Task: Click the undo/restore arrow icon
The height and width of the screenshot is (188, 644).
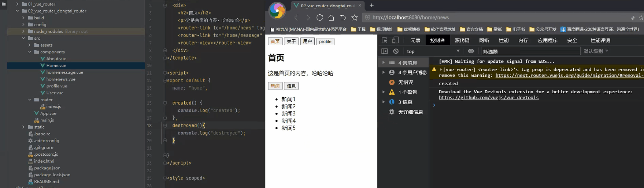Action: point(343,18)
